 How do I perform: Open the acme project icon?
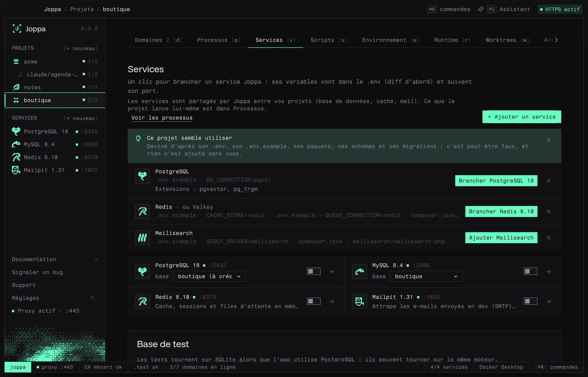[x=16, y=61]
